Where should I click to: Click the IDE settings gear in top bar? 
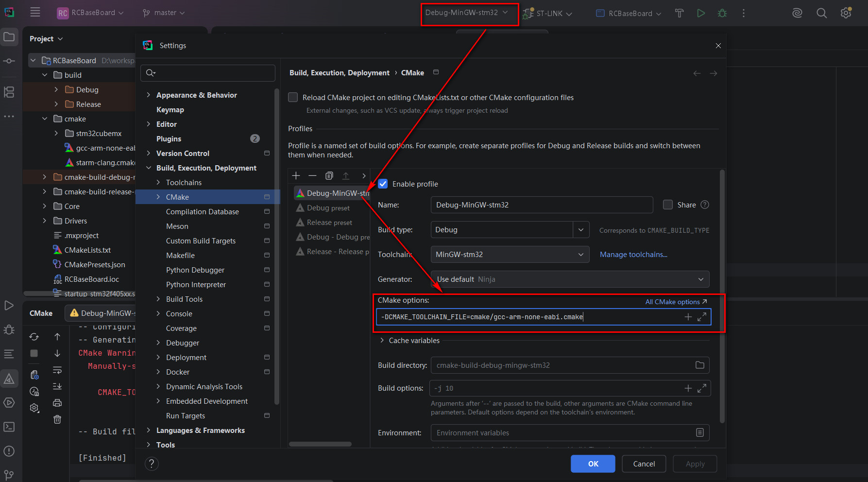pos(846,13)
